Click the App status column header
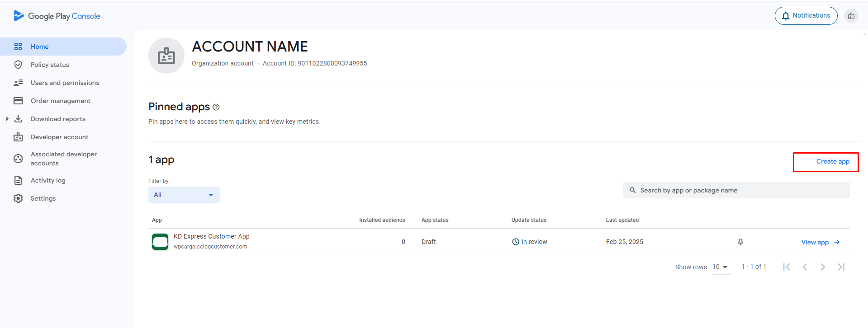Screen dimensions: 868x328 tap(435, 220)
